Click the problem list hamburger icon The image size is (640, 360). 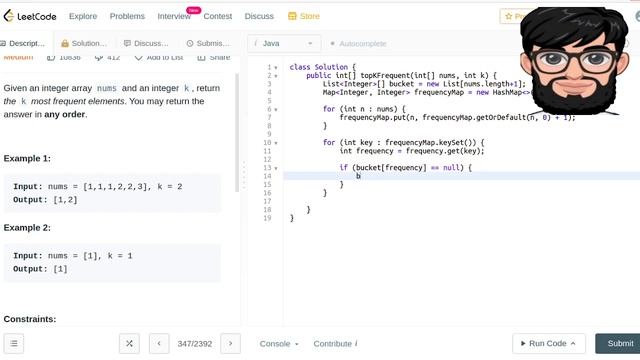pos(14,344)
